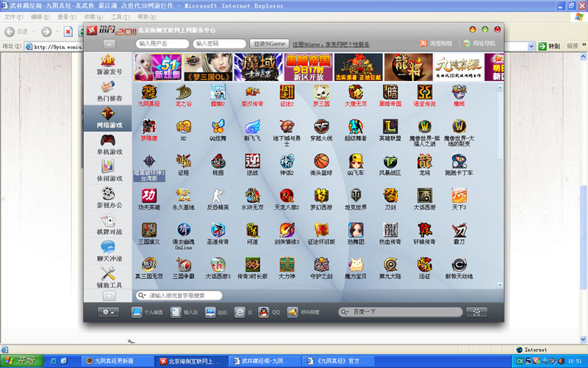
Task: Click the 挂机 monitor icon
Action: pyautogui.click(x=216, y=312)
